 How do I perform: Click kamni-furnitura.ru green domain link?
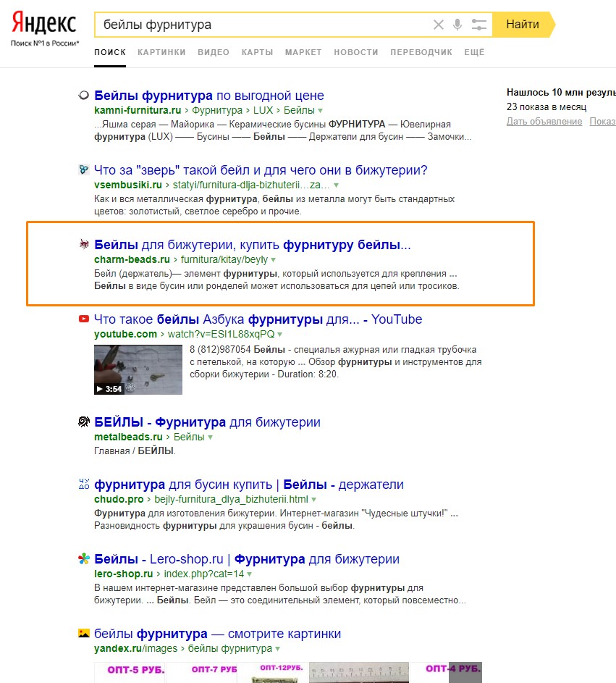coord(138,110)
